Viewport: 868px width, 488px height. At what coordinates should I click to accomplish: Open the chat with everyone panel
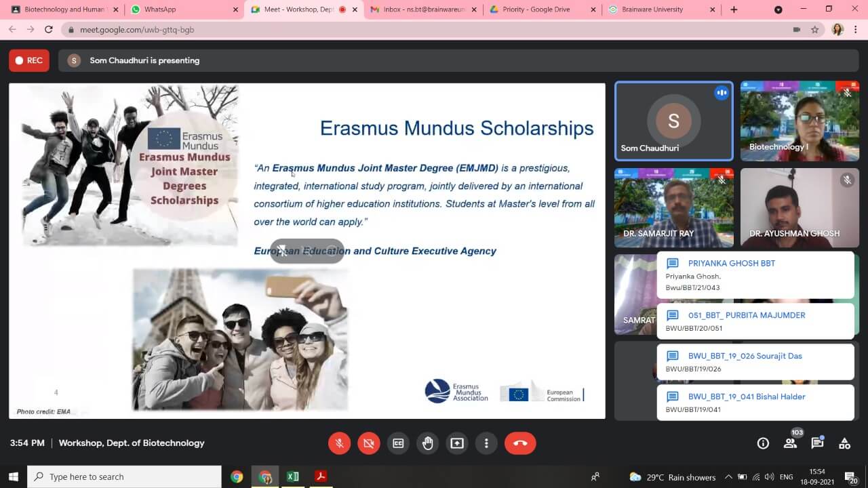click(x=817, y=443)
